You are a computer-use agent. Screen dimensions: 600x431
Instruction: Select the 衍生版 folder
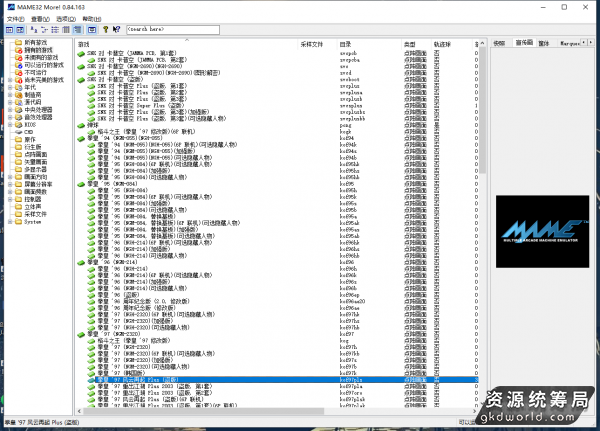[28, 147]
